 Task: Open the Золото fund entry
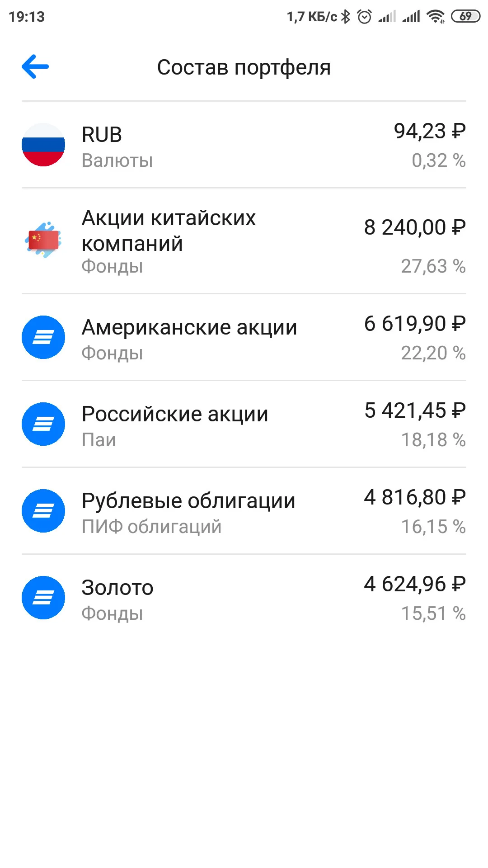(x=244, y=598)
